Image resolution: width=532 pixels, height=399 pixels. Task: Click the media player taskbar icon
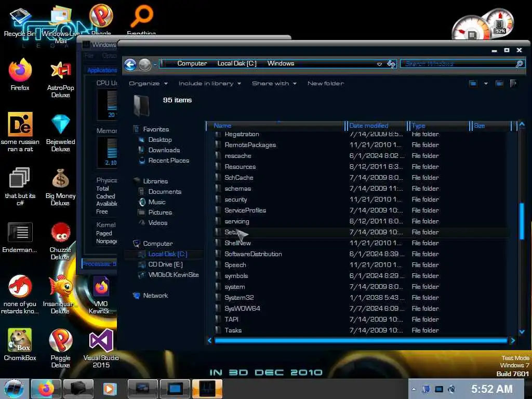(110, 389)
